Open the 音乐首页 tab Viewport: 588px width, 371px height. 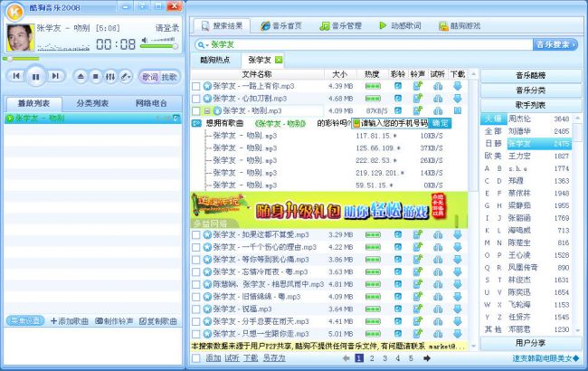[x=281, y=26]
